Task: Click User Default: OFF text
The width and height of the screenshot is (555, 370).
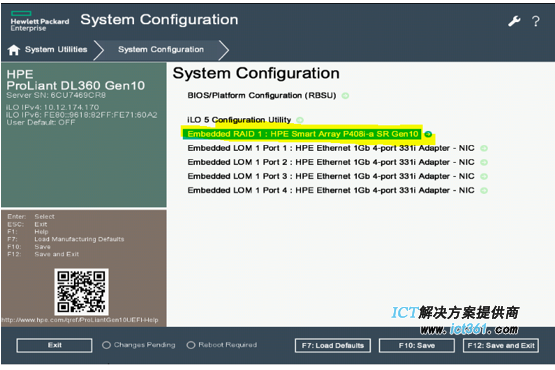Action: [41, 123]
